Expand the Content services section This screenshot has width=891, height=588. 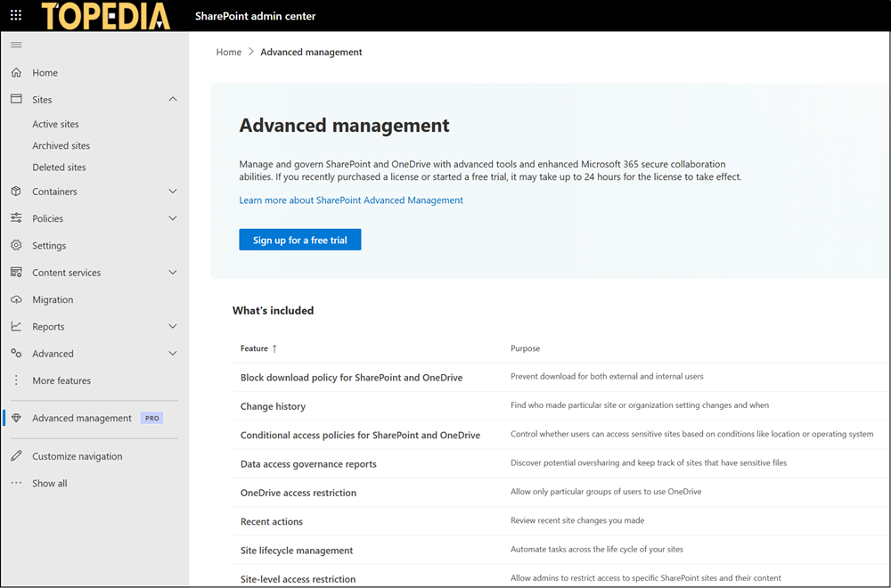coord(172,272)
